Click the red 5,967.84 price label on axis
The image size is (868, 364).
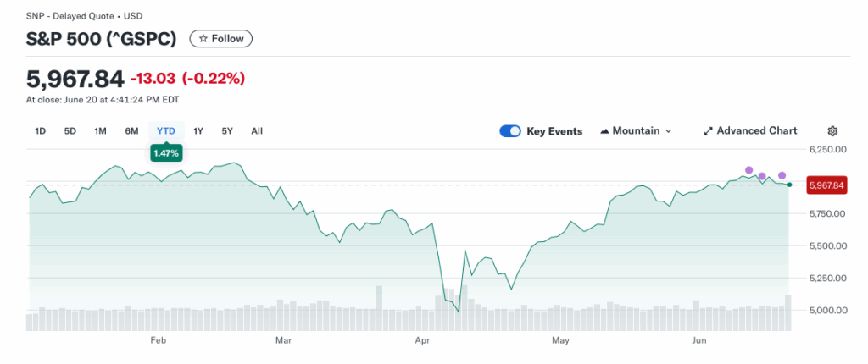[826, 185]
